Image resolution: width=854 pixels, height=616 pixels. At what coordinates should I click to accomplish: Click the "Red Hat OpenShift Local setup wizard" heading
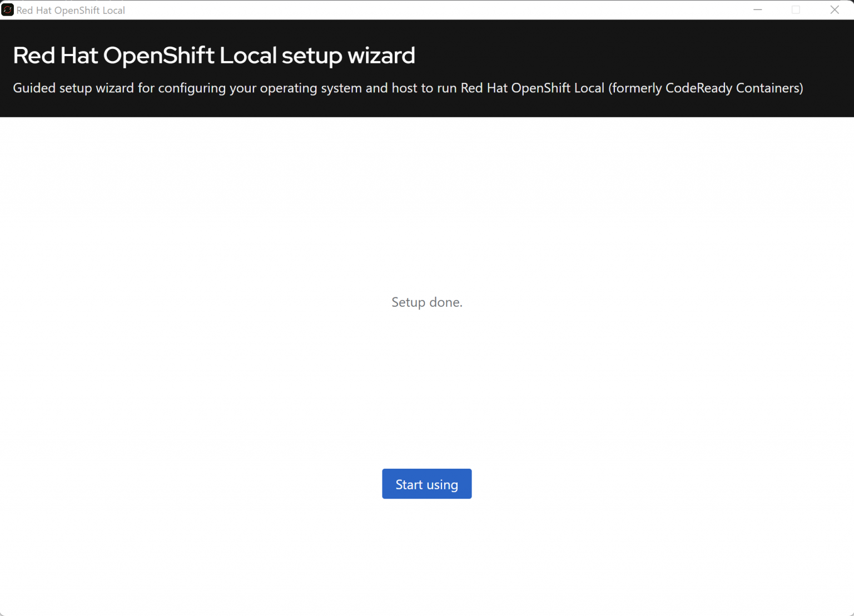(214, 56)
